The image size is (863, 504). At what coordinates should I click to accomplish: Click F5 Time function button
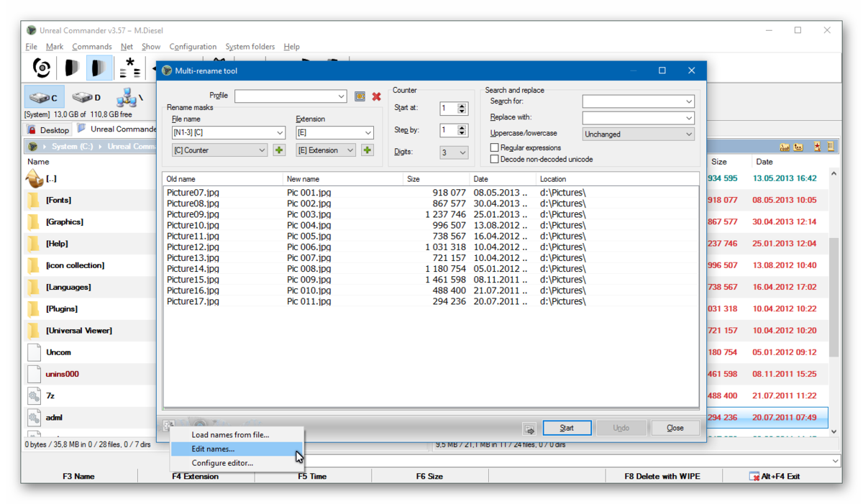tap(313, 476)
